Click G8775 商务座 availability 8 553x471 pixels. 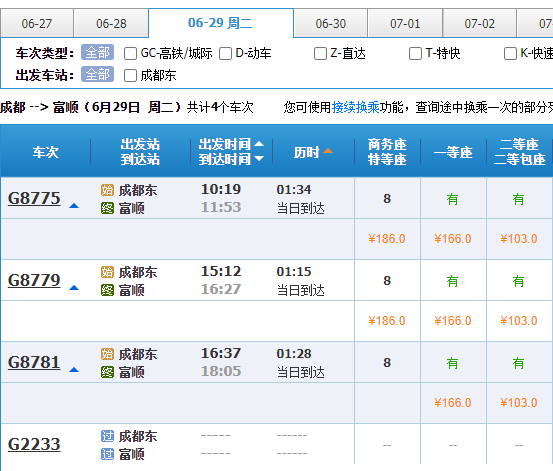387,198
